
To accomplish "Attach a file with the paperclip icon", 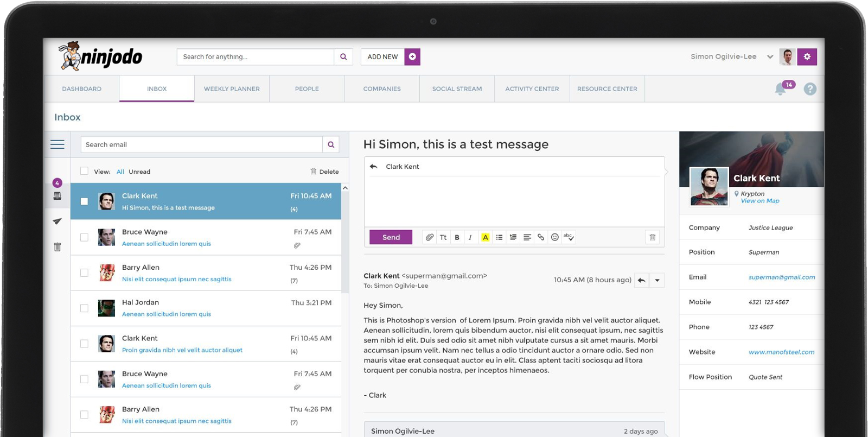I will (x=430, y=237).
